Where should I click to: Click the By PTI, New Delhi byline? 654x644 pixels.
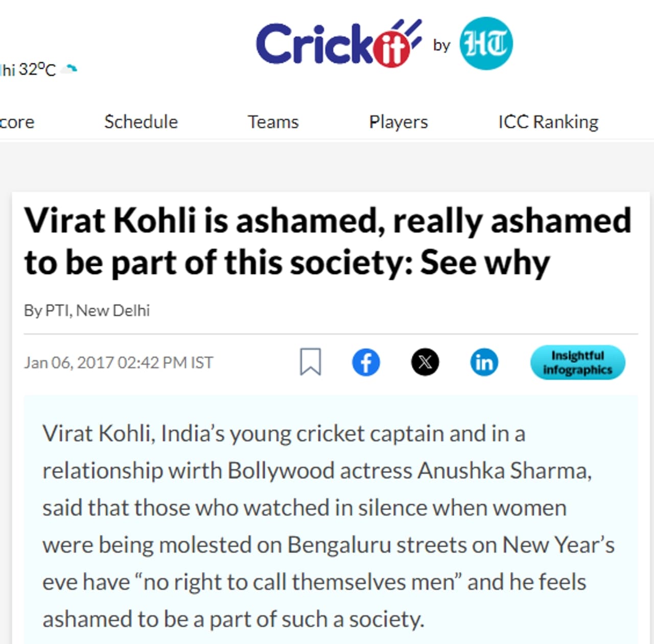point(87,310)
